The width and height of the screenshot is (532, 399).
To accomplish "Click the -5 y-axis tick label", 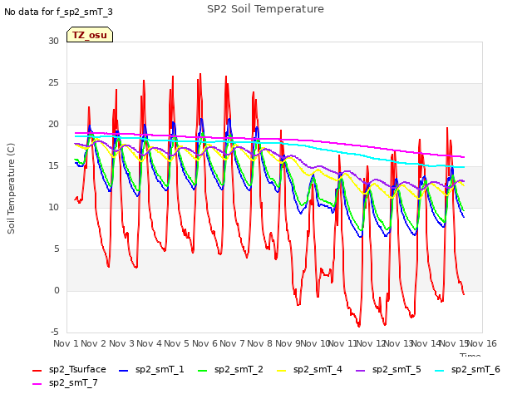I will click(x=55, y=332).
